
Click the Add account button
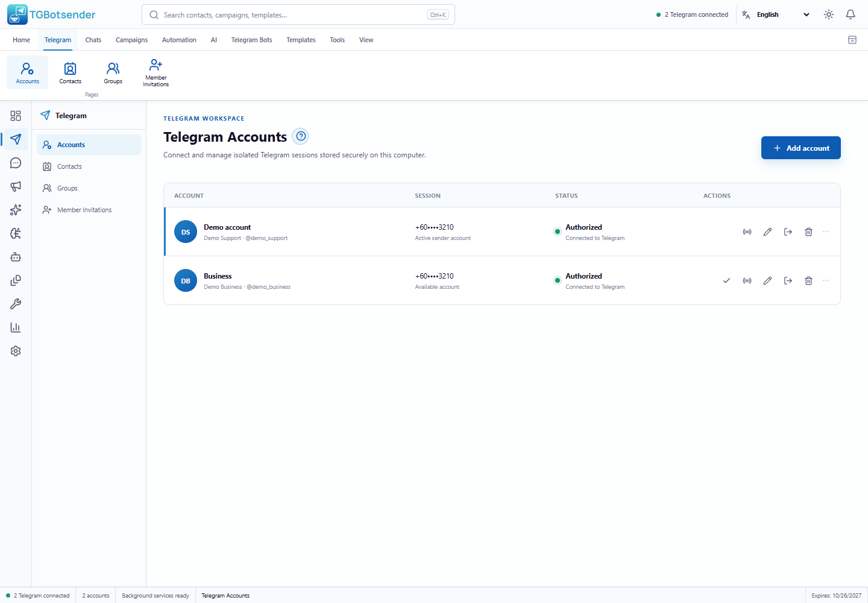[800, 148]
